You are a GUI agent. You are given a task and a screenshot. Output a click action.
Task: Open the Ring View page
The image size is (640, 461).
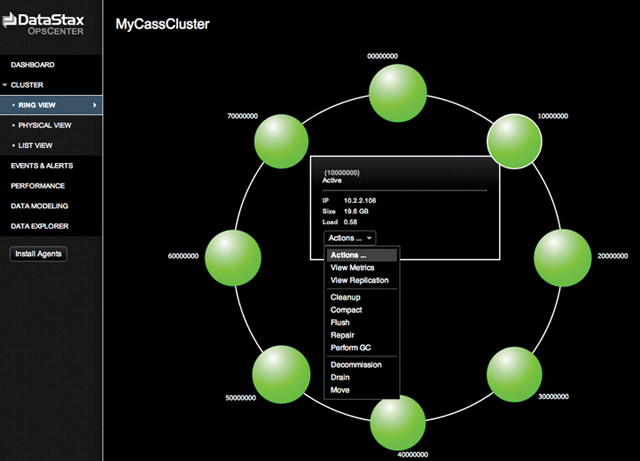(51, 105)
